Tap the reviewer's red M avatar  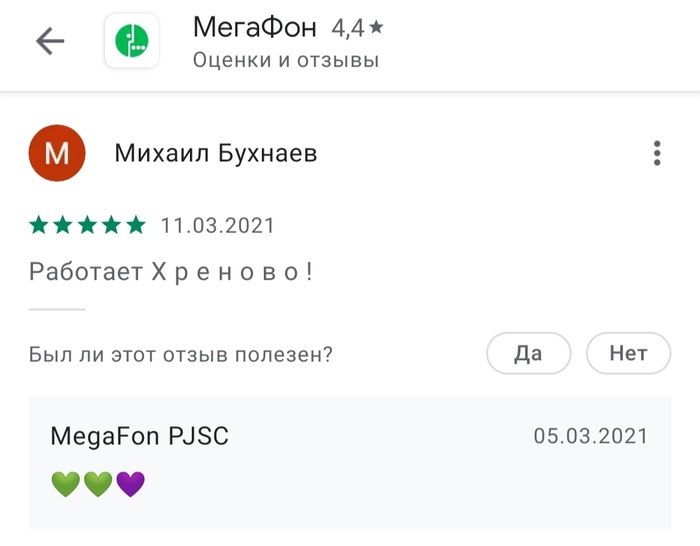coord(57,153)
